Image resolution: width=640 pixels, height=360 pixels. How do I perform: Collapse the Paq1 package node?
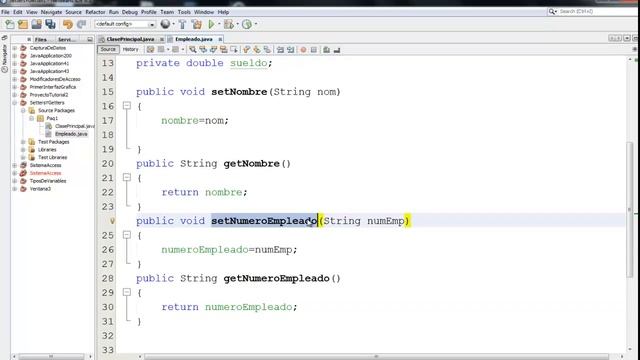tap(31, 118)
